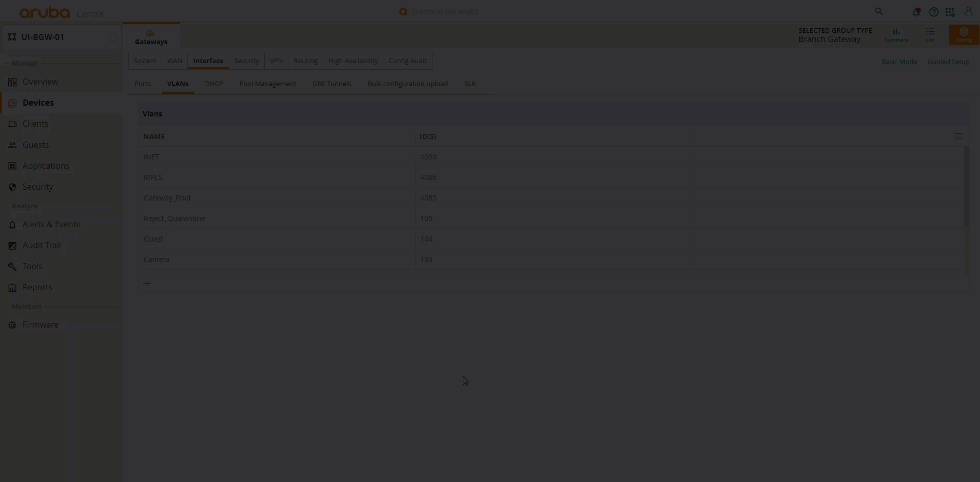The height and width of the screenshot is (482, 980).
Task: Switch to the Routing tab
Action: coord(305,61)
